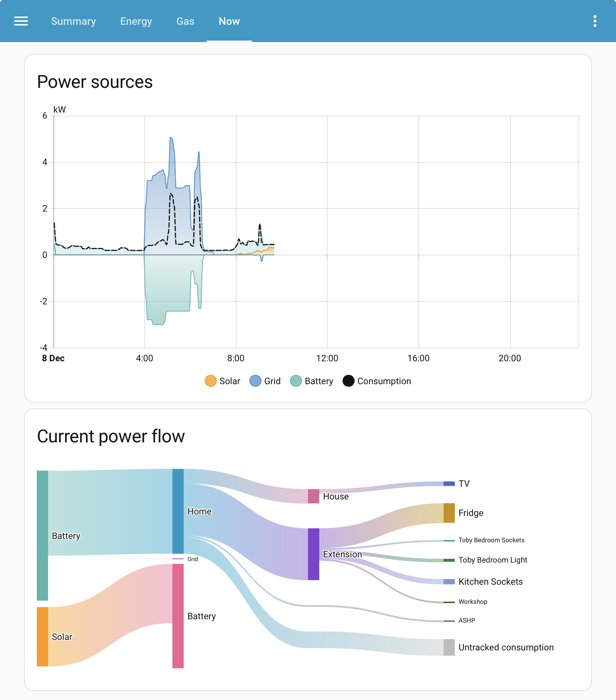Click the pink House node bar

(314, 496)
